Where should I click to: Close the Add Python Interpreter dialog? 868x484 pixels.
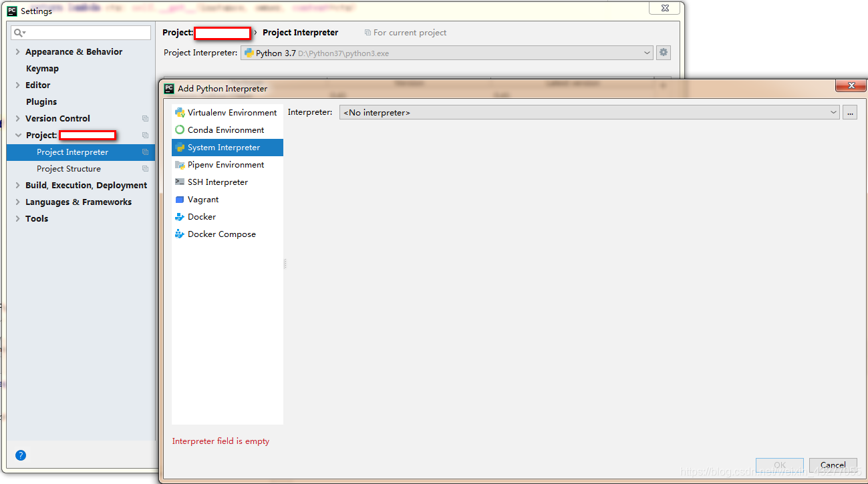[x=851, y=86]
